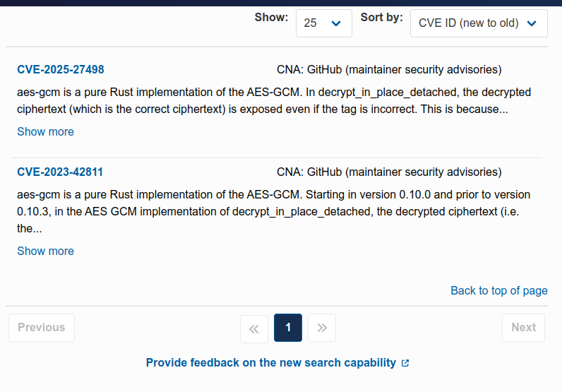The height and width of the screenshot is (392, 562).
Task: Click the Previous page button
Action: coord(42,328)
